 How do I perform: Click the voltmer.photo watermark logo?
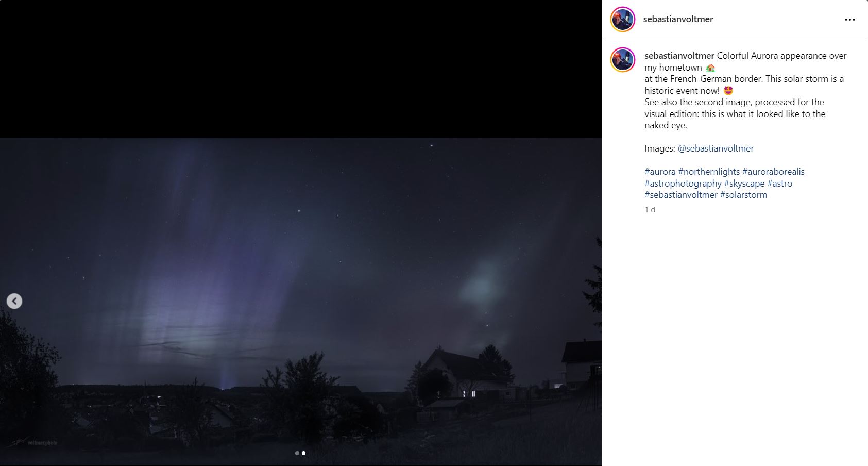pyautogui.click(x=34, y=442)
